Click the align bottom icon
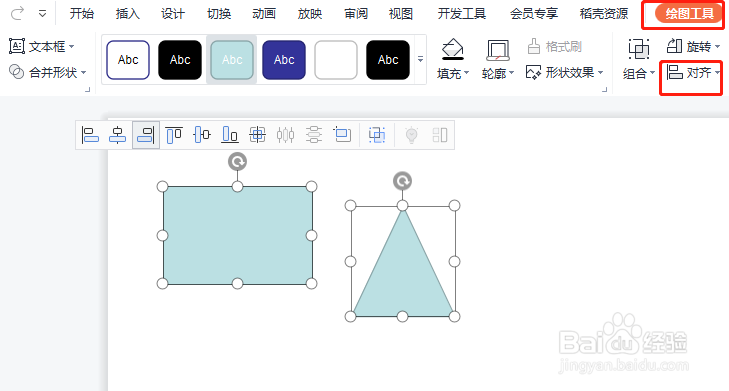Image resolution: width=729 pixels, height=391 pixels. tap(230, 135)
